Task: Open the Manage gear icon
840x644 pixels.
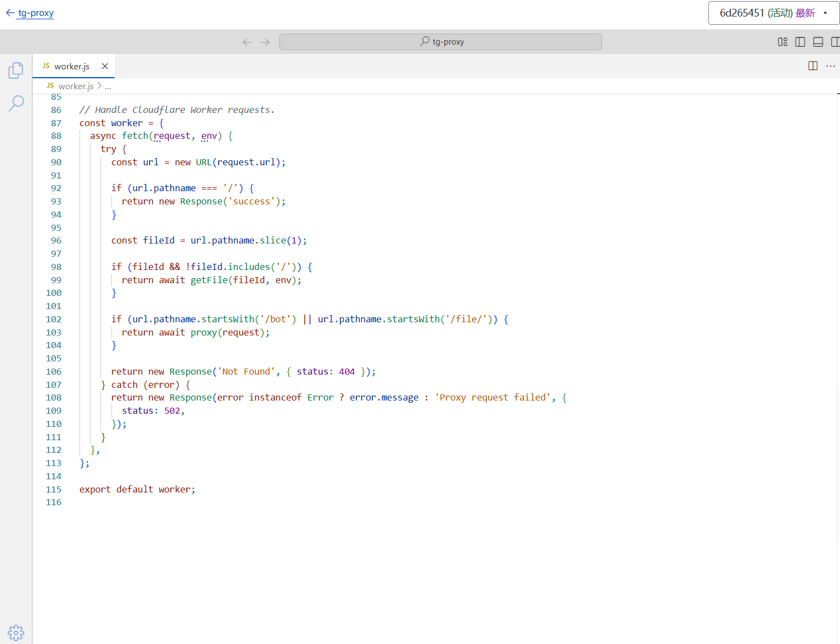Action: pos(16,632)
